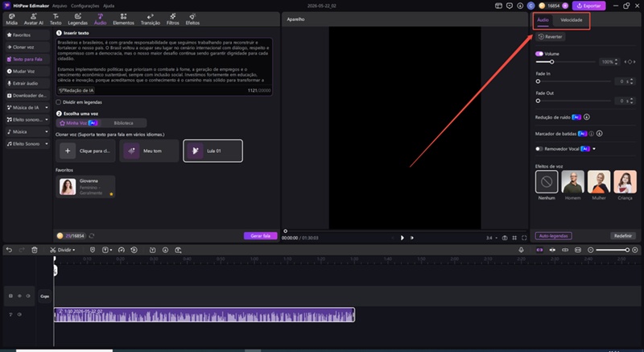Check the Dividir em legendas checkbox
The height and width of the screenshot is (352, 644).
[58, 102]
